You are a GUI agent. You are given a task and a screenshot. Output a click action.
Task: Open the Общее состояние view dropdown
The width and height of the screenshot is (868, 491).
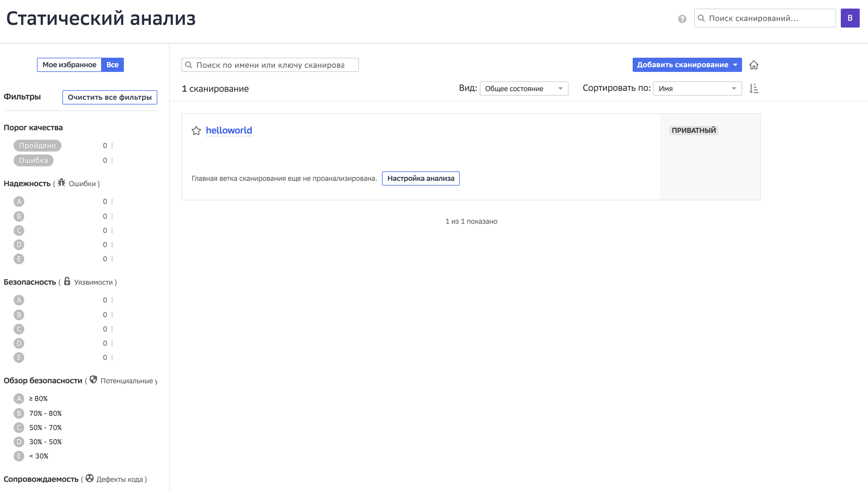point(523,88)
